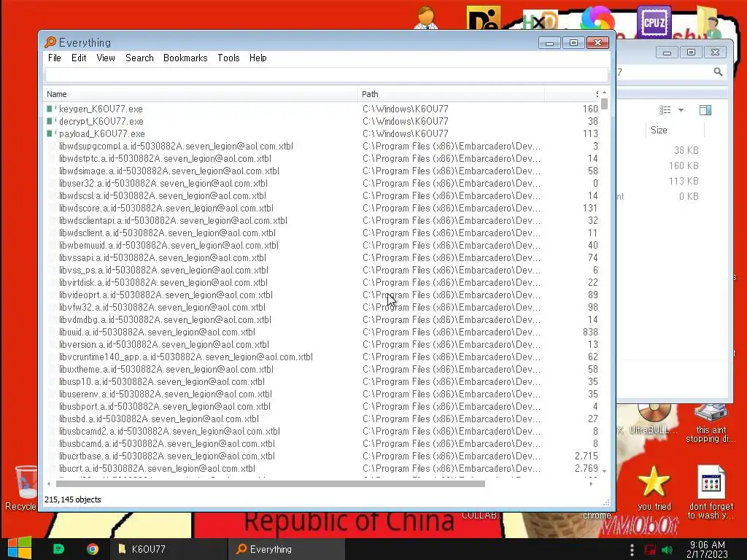Viewport: 747px width, 560px height.
Task: Click the search magnifier in Explorer window
Action: click(x=718, y=72)
